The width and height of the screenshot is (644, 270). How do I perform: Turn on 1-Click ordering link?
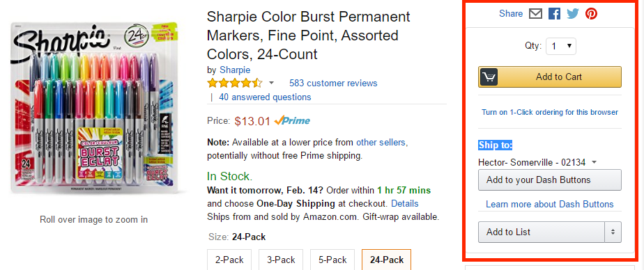(x=549, y=112)
